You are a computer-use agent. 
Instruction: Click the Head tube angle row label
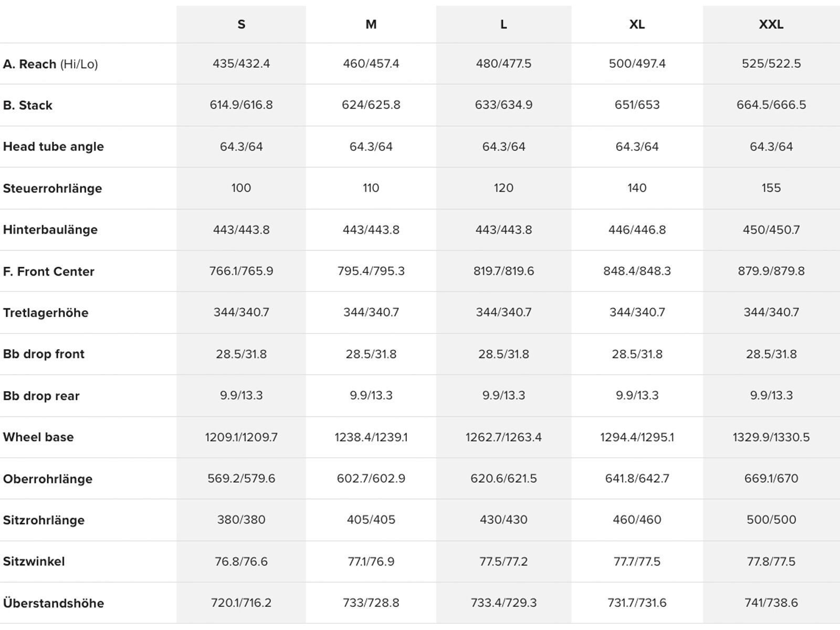click(54, 146)
